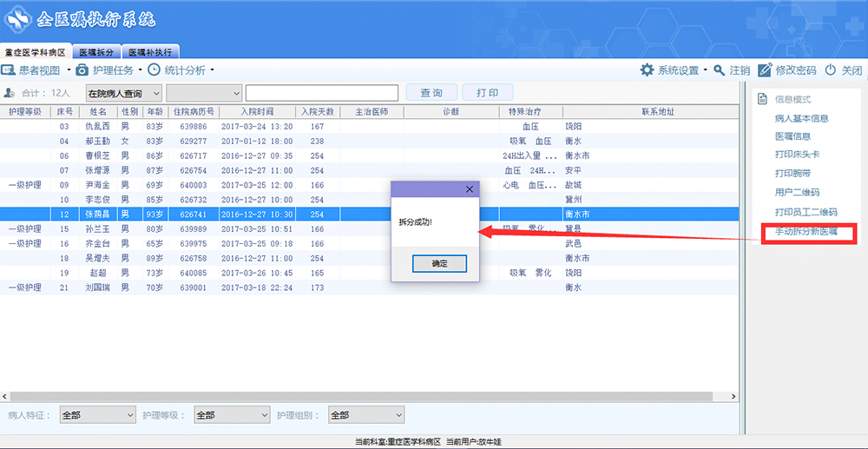Screen dimensions: 868x449
Task: Switch to the 医嘱补执行 tab
Action: (151, 52)
